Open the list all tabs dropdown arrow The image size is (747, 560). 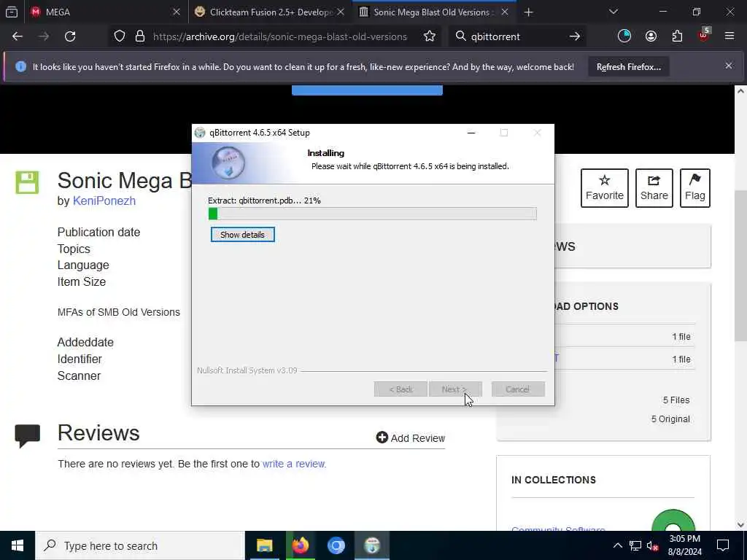point(613,12)
